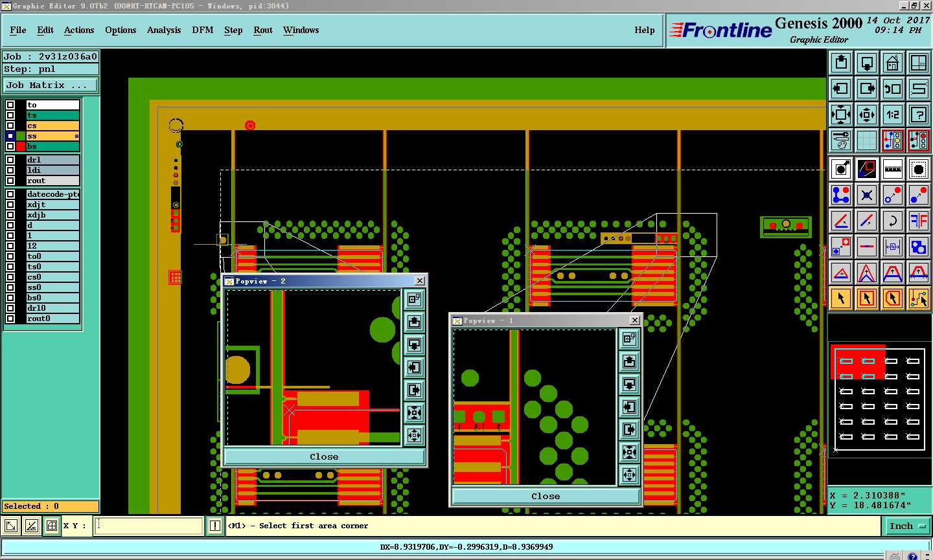Click the octagon feature selection filter icon
This screenshot has height=560, width=933.
click(919, 170)
